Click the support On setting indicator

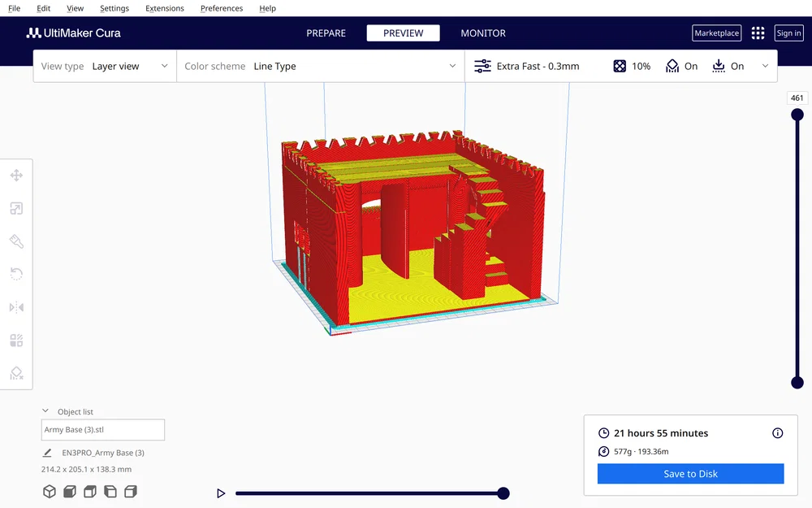pos(681,66)
